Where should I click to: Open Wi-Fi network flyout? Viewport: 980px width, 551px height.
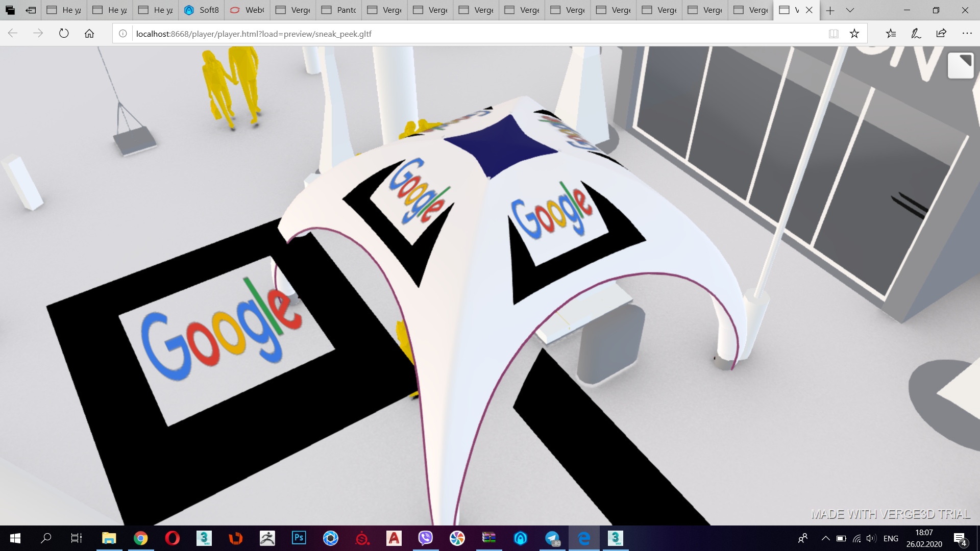click(x=856, y=538)
